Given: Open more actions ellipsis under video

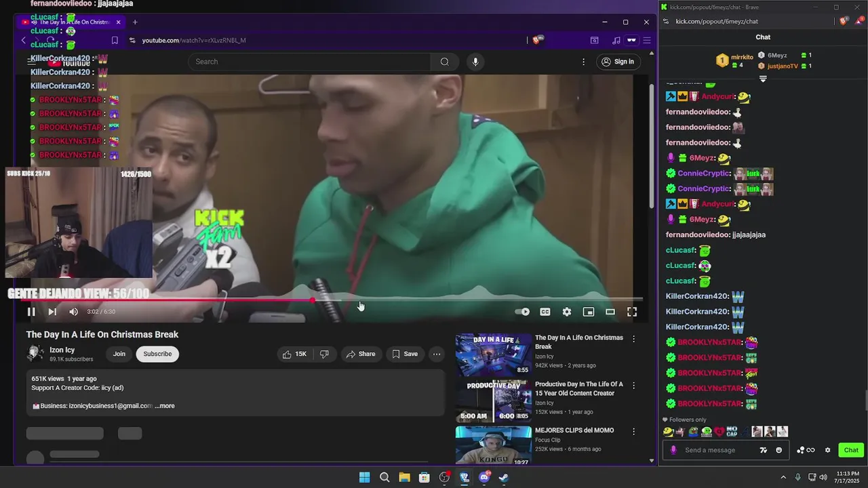Looking at the screenshot, I should point(437,354).
